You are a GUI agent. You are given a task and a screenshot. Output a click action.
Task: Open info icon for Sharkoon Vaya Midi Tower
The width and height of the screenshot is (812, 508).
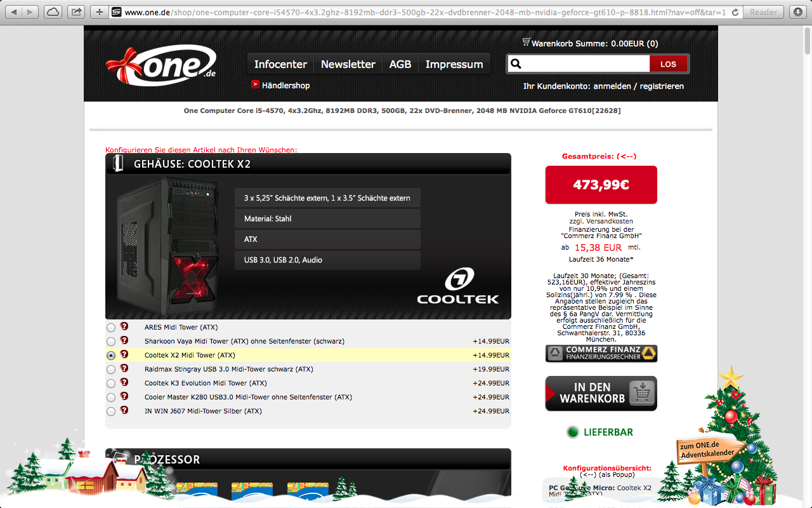[x=124, y=340]
